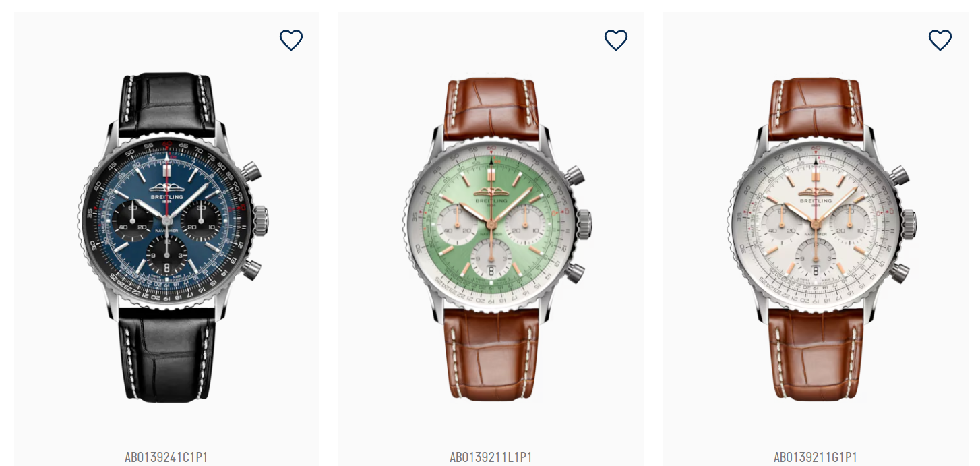
Task: Click the crown on the blue dial watch
Action: click(x=261, y=221)
